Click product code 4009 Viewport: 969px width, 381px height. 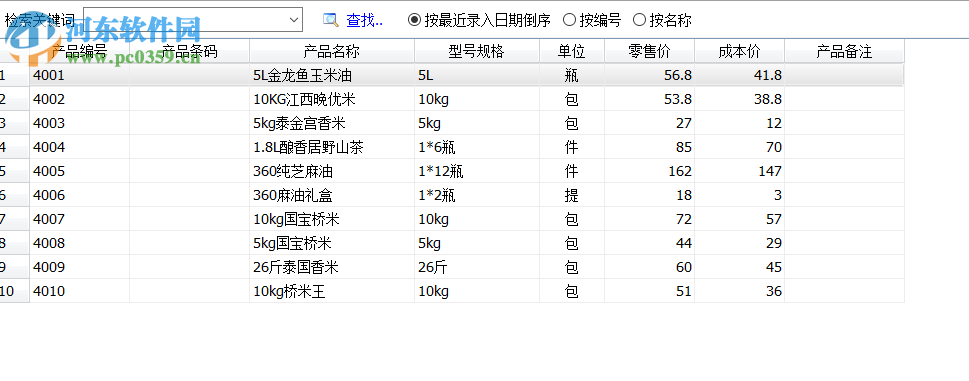49,267
